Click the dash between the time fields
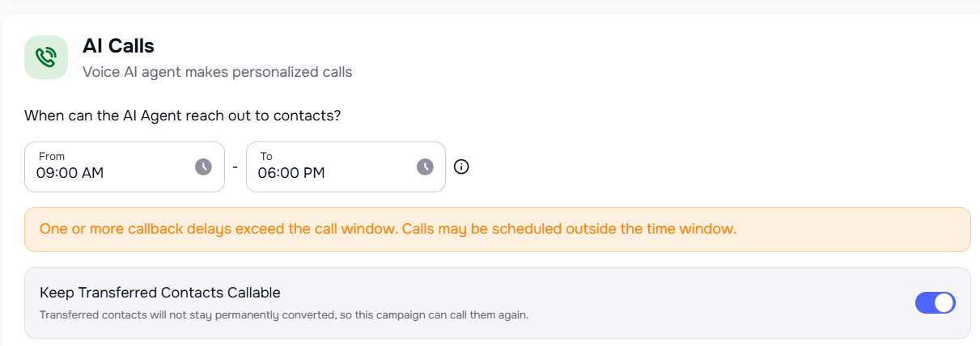 tap(235, 167)
